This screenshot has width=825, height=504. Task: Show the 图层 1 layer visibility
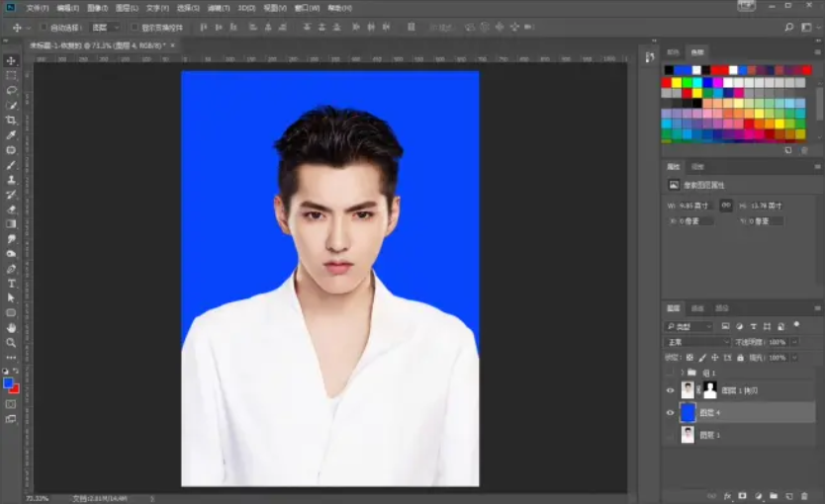670,435
